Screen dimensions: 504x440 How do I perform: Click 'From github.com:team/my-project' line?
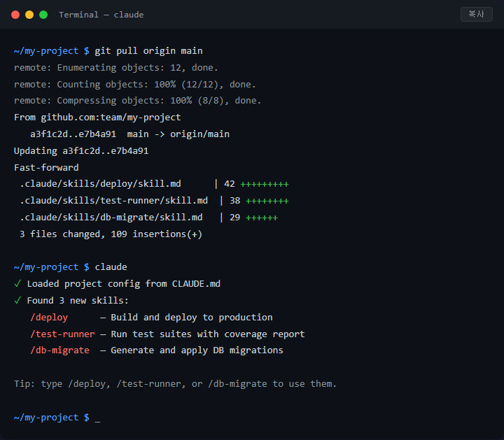tap(97, 118)
